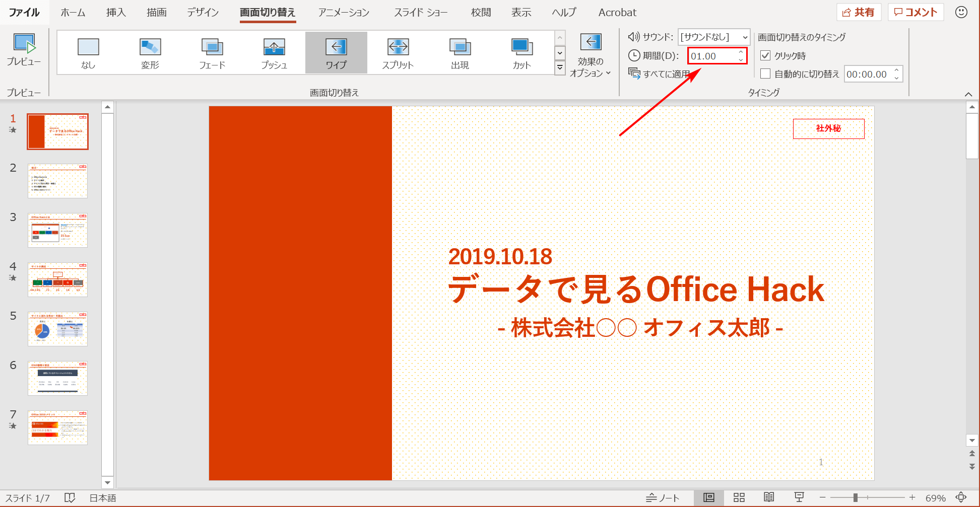Click zoom in plus button
The width and height of the screenshot is (980, 507).
pos(912,497)
